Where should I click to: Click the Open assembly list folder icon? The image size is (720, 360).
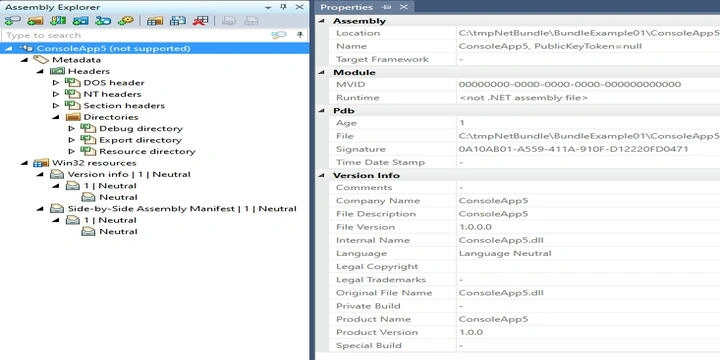[155, 21]
